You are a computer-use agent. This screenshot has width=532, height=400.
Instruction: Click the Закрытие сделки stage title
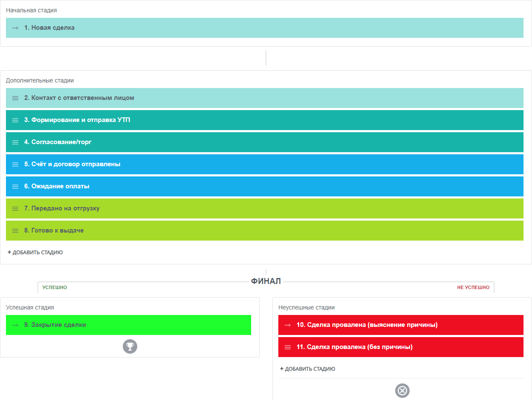pos(55,325)
